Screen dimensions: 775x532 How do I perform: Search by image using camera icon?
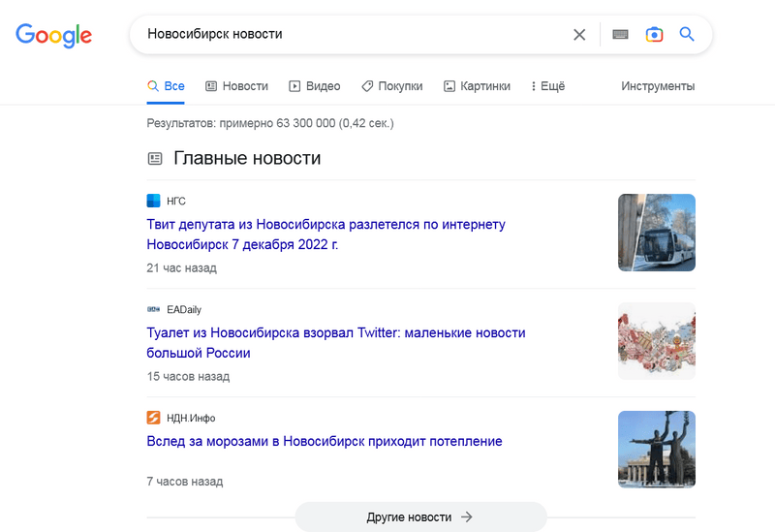click(x=655, y=35)
